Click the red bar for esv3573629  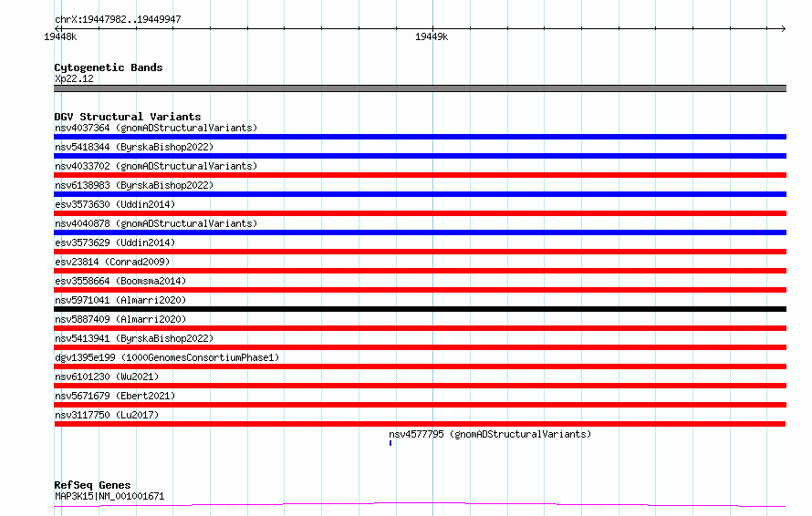point(420,252)
